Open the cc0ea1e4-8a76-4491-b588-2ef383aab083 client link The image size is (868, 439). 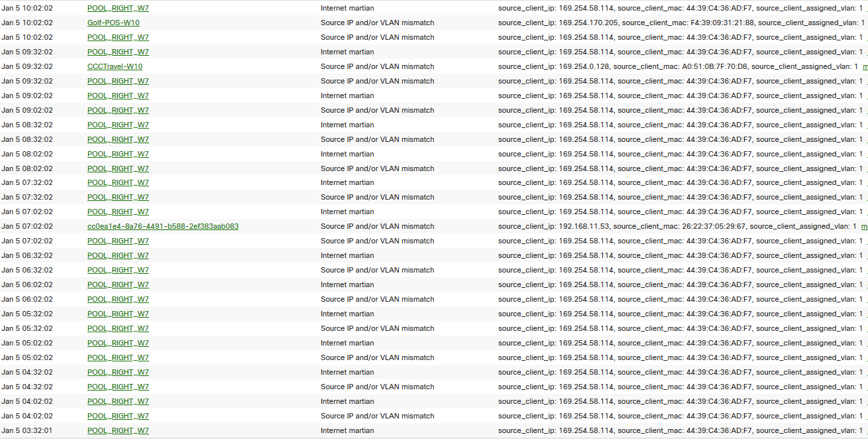click(163, 226)
